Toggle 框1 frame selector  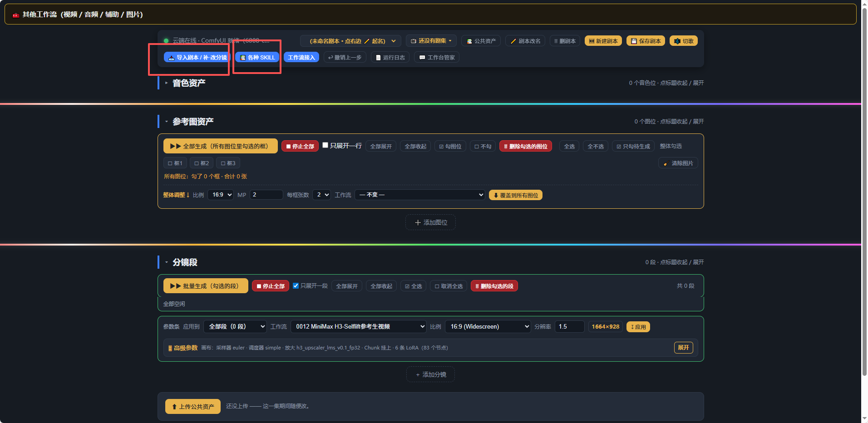coord(175,163)
